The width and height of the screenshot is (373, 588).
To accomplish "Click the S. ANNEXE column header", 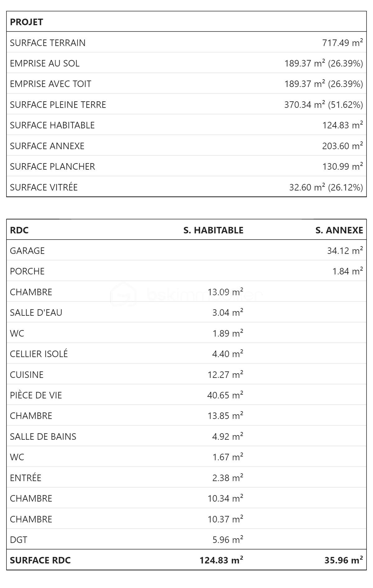I will click(339, 230).
